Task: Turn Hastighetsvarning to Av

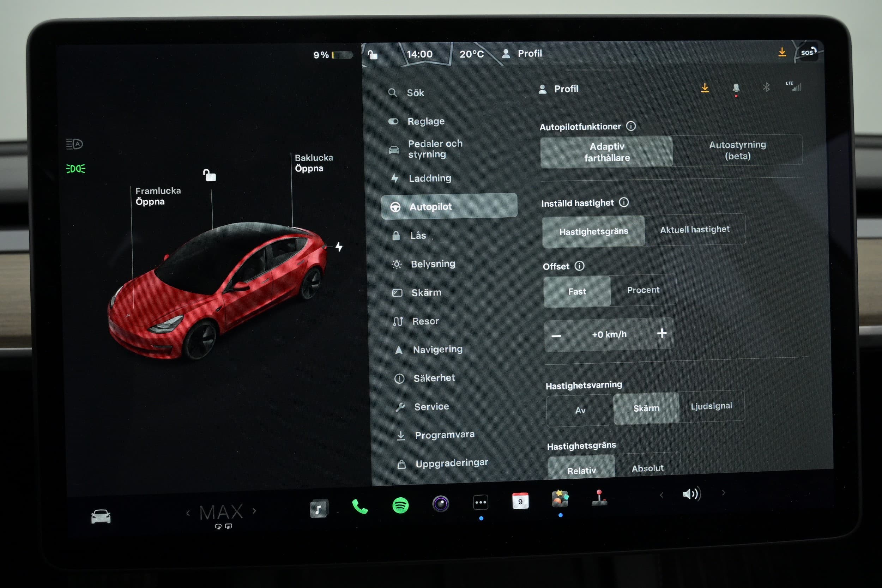Action: pos(580,410)
